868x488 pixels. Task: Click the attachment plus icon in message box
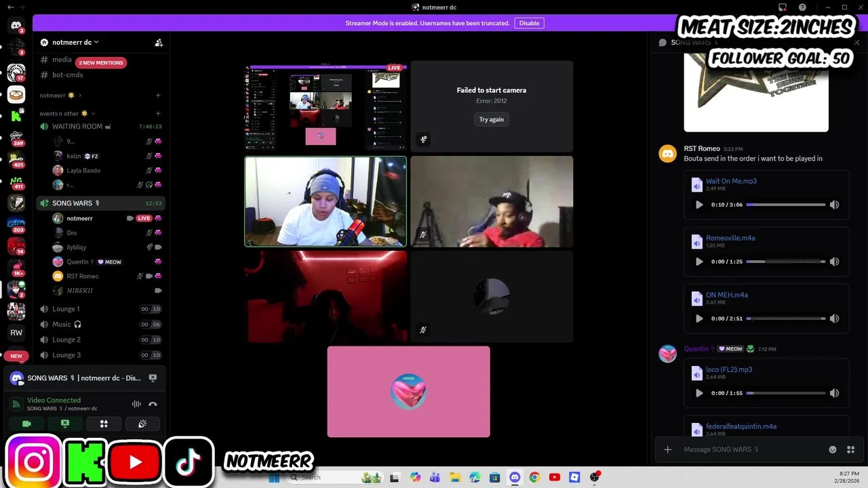pos(667,449)
